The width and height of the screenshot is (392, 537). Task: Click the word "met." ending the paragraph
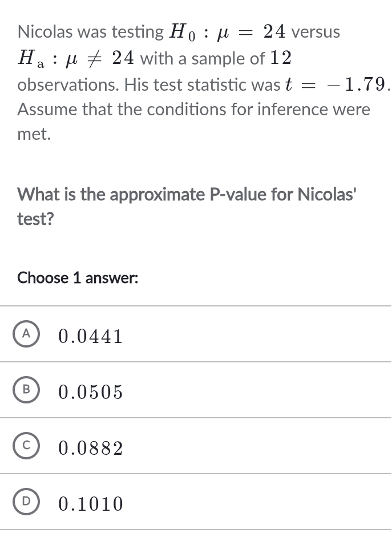pyautogui.click(x=34, y=135)
